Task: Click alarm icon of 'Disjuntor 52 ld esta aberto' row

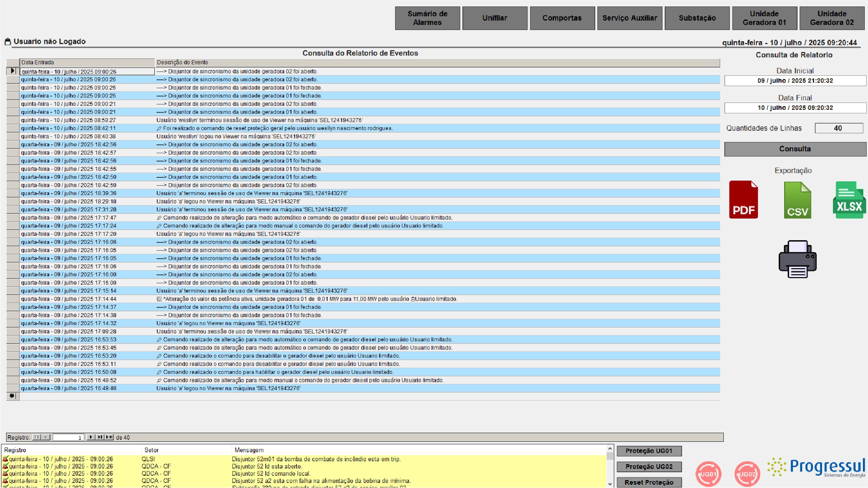Action: coord(5,466)
